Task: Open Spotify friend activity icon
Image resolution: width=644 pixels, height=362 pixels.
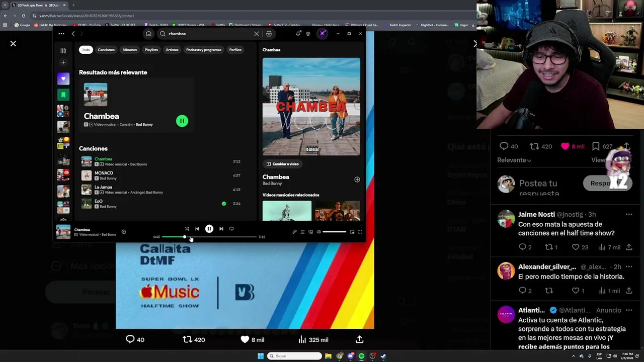Action: pos(308,34)
